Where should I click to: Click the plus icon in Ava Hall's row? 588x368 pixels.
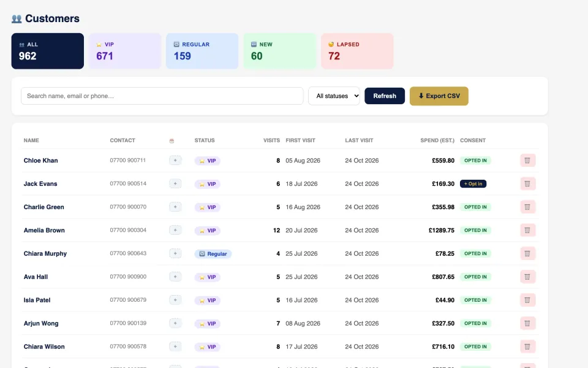[x=175, y=277]
